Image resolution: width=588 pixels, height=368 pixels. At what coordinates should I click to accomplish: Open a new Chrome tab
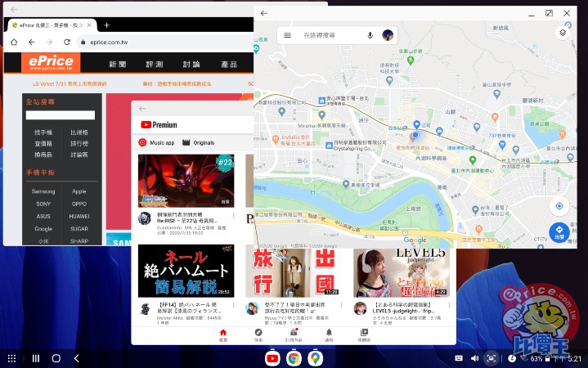click(x=107, y=25)
